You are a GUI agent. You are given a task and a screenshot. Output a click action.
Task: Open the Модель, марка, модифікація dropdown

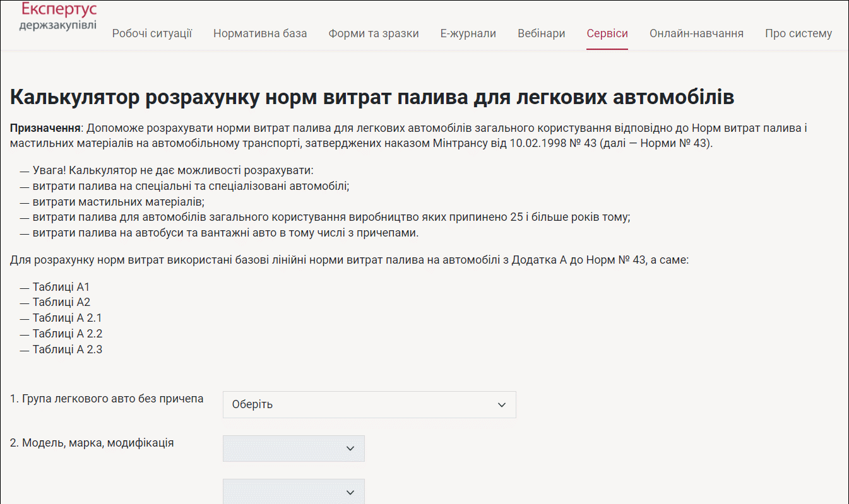pos(294,448)
